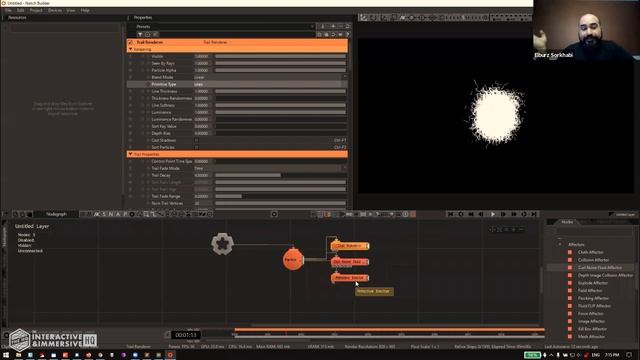Toggle the P button in nodegraph toolbar
The height and width of the screenshot is (360, 640).
click(125, 214)
